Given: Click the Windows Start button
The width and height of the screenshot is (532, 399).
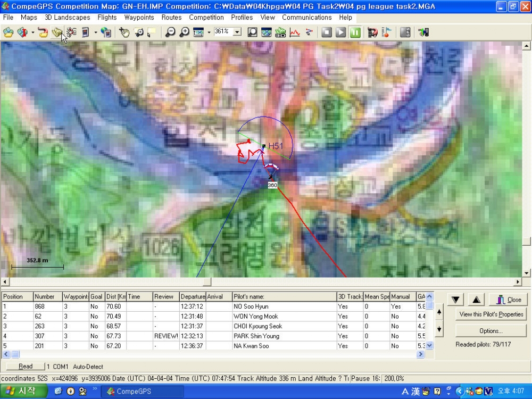Looking at the screenshot, I should click(x=24, y=391).
